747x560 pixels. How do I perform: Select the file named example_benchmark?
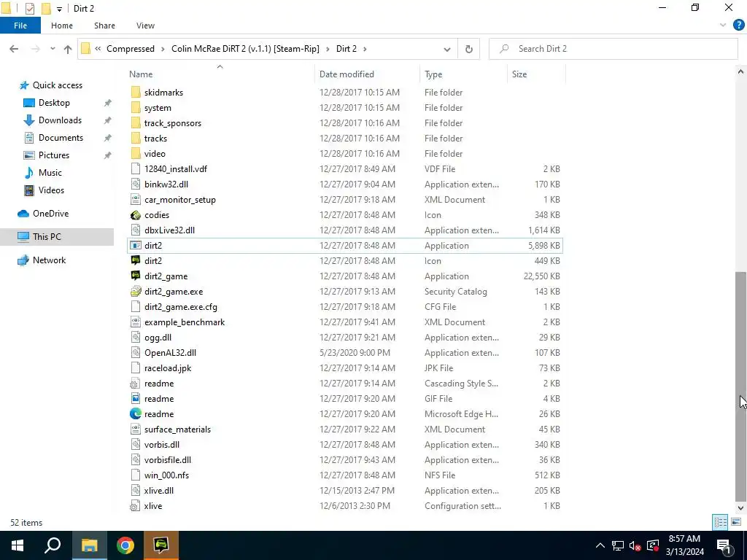tap(185, 322)
